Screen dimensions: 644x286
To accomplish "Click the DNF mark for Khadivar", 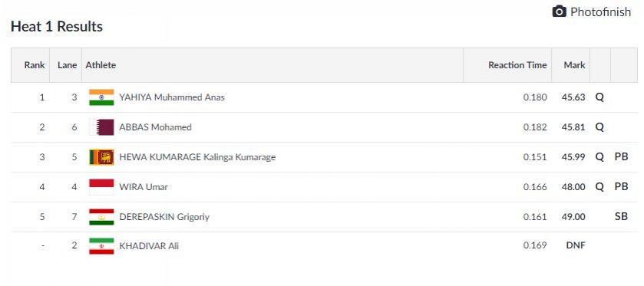I will point(576,246).
